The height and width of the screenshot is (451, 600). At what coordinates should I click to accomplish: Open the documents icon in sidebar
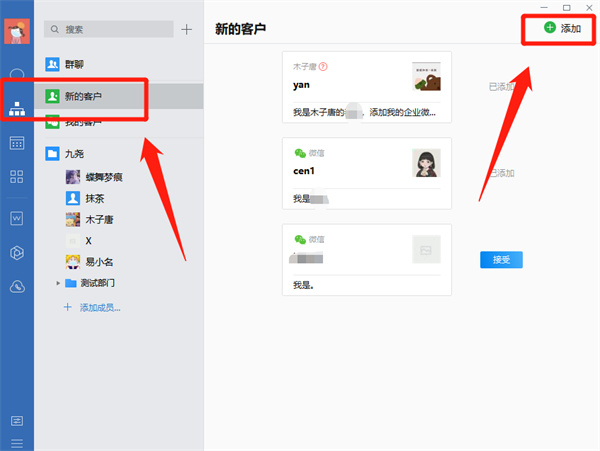tap(17, 218)
